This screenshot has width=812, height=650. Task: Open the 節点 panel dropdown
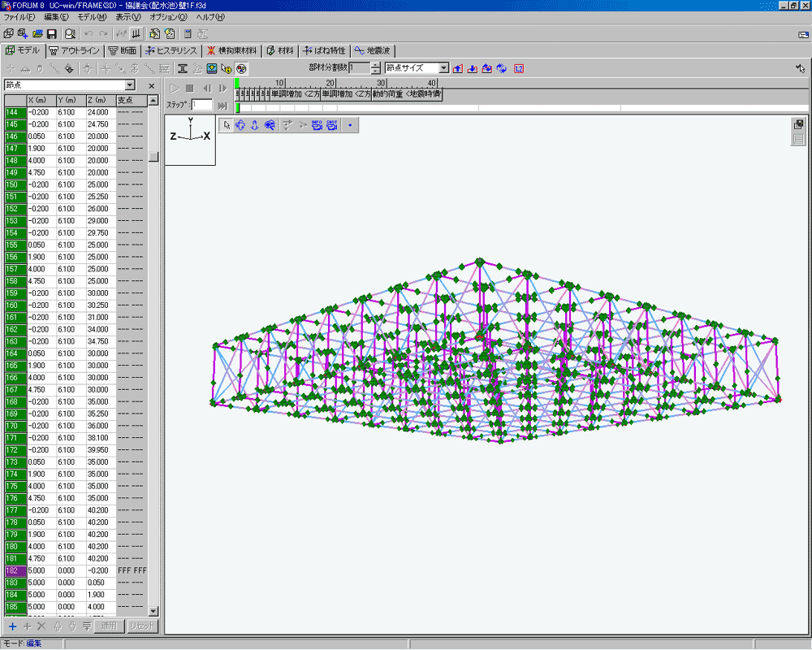(x=130, y=85)
